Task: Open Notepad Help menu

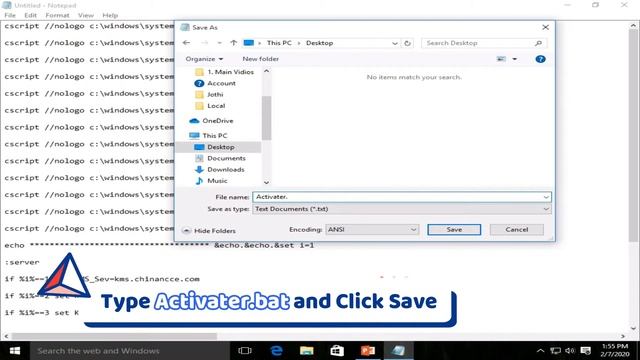Action: pyautogui.click(x=110, y=15)
